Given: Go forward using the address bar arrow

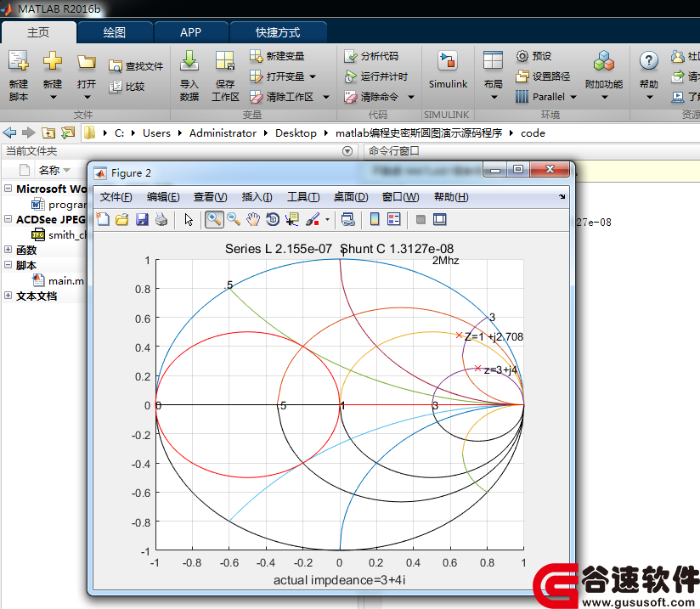Looking at the screenshot, I should pos(29,133).
